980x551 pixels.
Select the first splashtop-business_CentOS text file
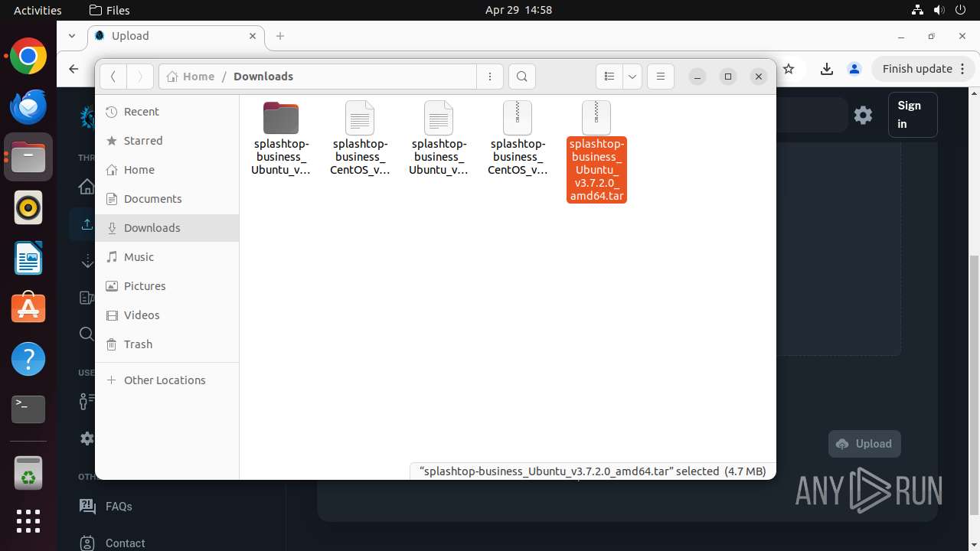point(360,139)
